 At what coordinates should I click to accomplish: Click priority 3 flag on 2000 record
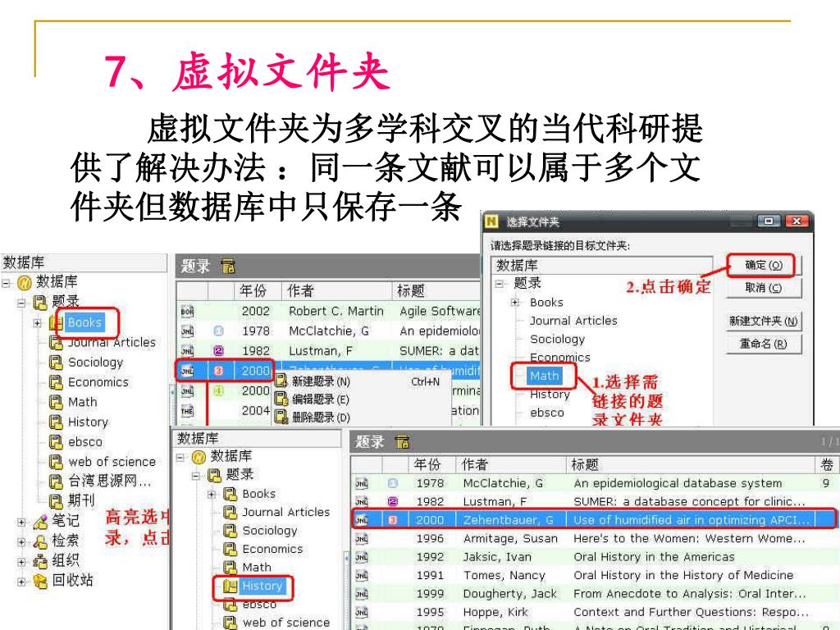click(218, 371)
